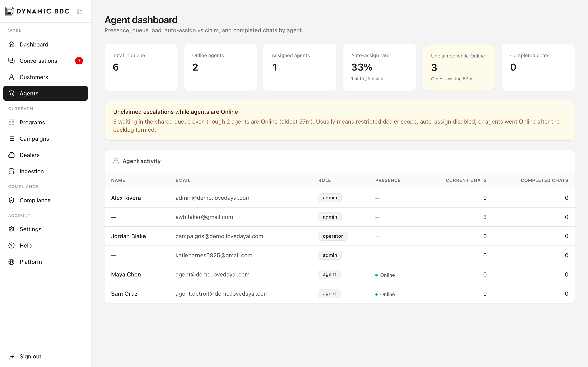Click the Maya Chen agent row

tap(340, 274)
